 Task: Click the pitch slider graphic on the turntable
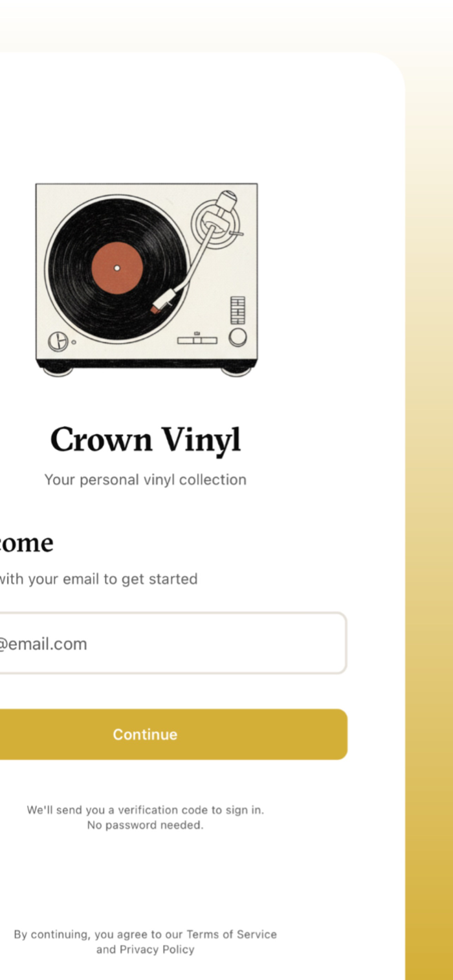pyautogui.click(x=238, y=310)
